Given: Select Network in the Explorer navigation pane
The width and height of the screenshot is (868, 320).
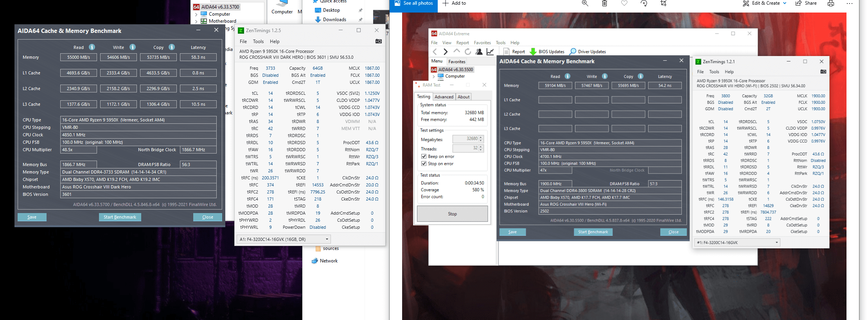Looking at the screenshot, I should 329,261.
